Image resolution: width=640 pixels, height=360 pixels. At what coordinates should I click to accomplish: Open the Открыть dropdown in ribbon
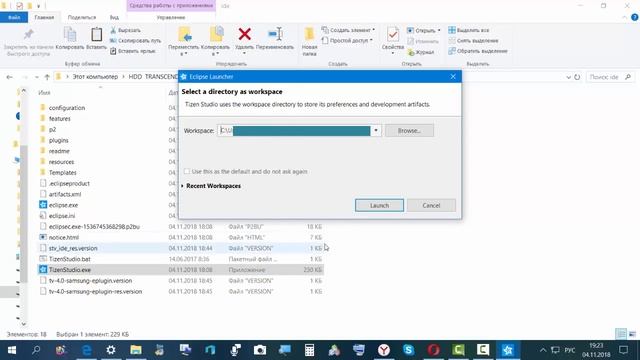(424, 31)
